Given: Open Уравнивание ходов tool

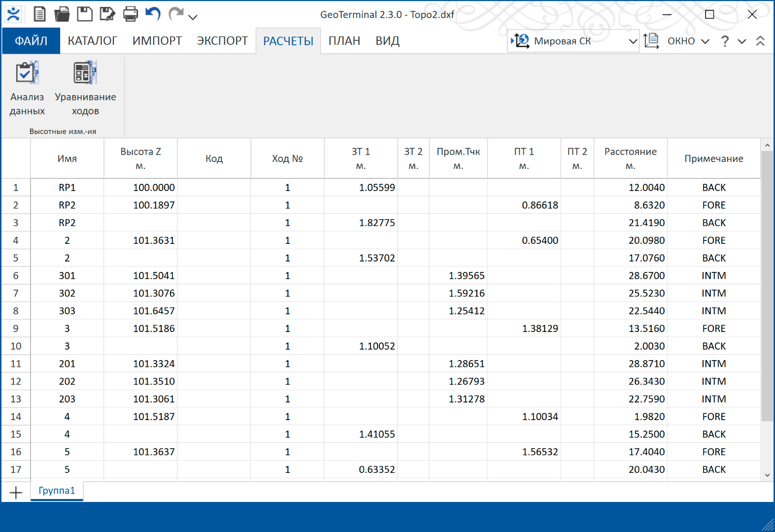Looking at the screenshot, I should [x=85, y=89].
